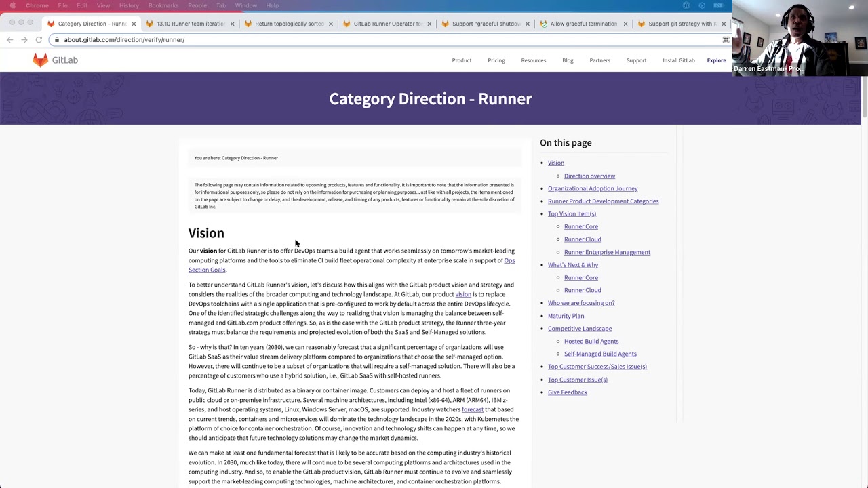This screenshot has width=868, height=488.
Task: Open the Partners nav link
Action: [x=600, y=60]
